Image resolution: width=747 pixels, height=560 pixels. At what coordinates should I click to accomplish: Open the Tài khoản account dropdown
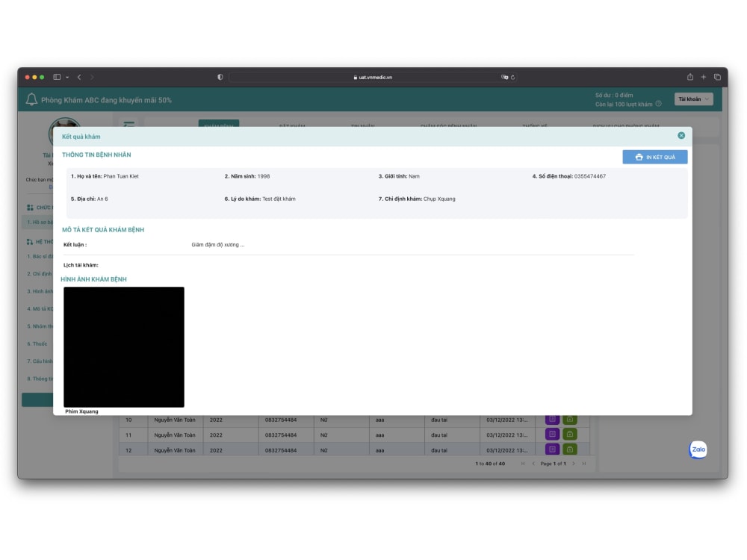[x=693, y=99]
